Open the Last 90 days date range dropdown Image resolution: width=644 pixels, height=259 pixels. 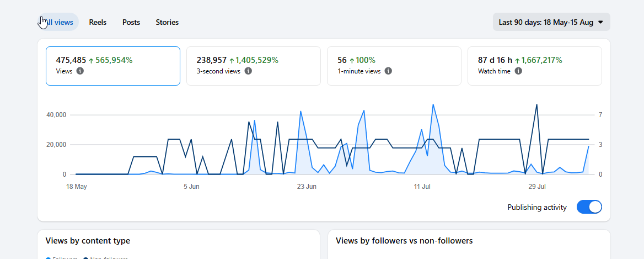pos(551,22)
